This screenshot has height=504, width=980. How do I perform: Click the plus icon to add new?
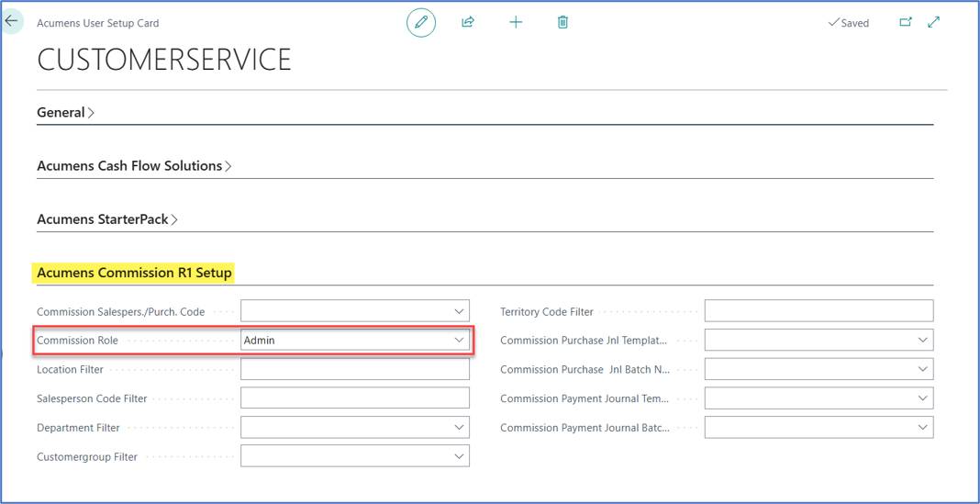(x=516, y=23)
